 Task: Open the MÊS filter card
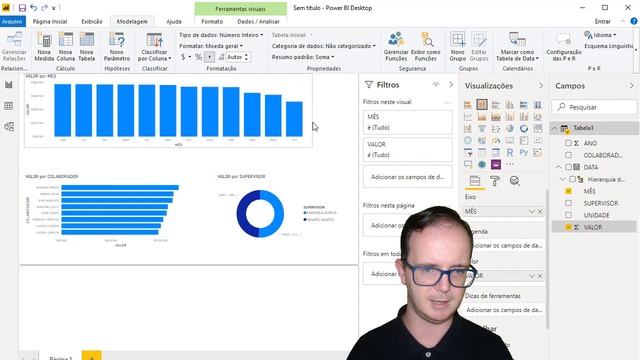coord(407,122)
